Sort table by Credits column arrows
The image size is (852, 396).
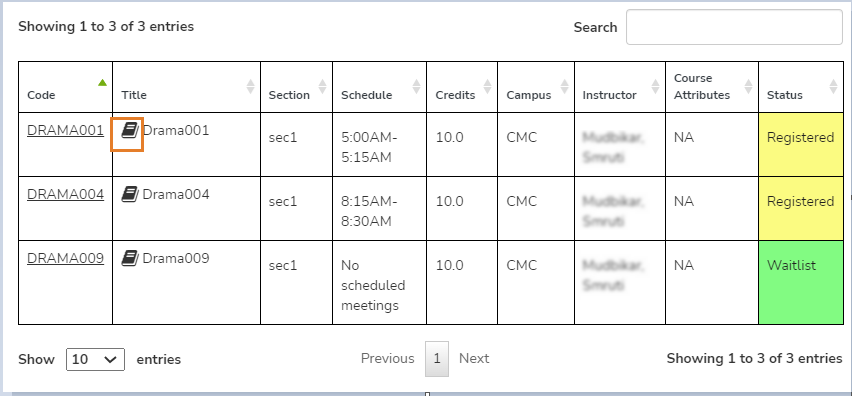[487, 86]
